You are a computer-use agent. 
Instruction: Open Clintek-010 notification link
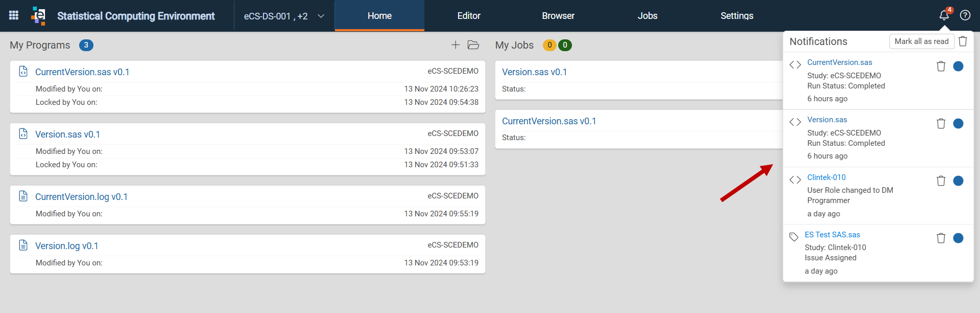tap(826, 177)
